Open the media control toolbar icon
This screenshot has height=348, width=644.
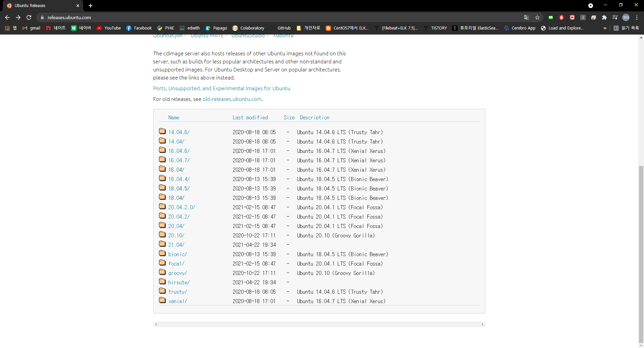(615, 17)
